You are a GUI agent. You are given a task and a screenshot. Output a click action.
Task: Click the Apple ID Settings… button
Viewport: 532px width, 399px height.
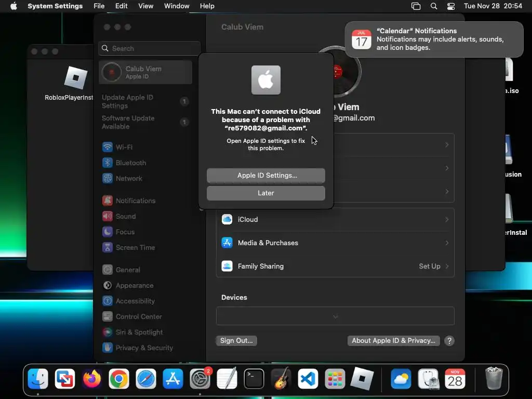266,176
